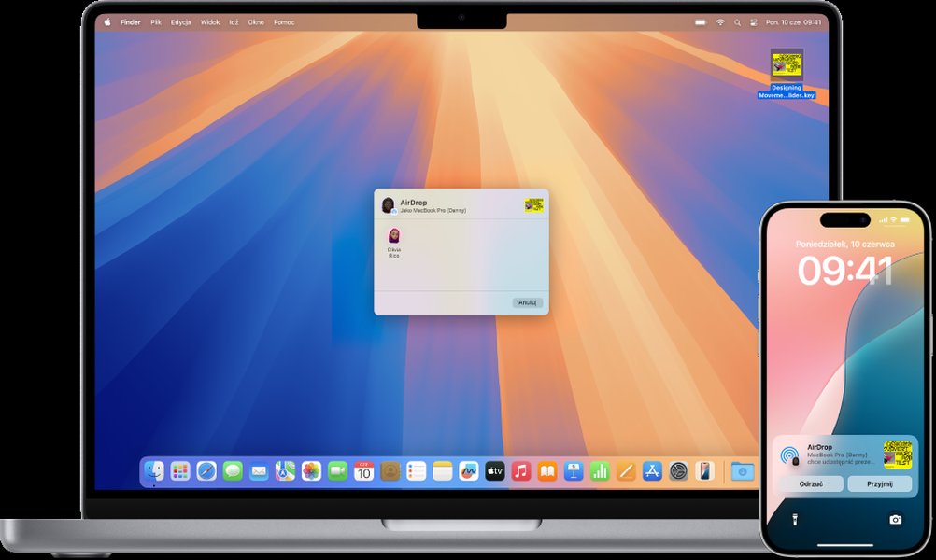Tap the camera button on the iPhone lock screen
Viewport: 936px width, 560px height.
point(895,520)
